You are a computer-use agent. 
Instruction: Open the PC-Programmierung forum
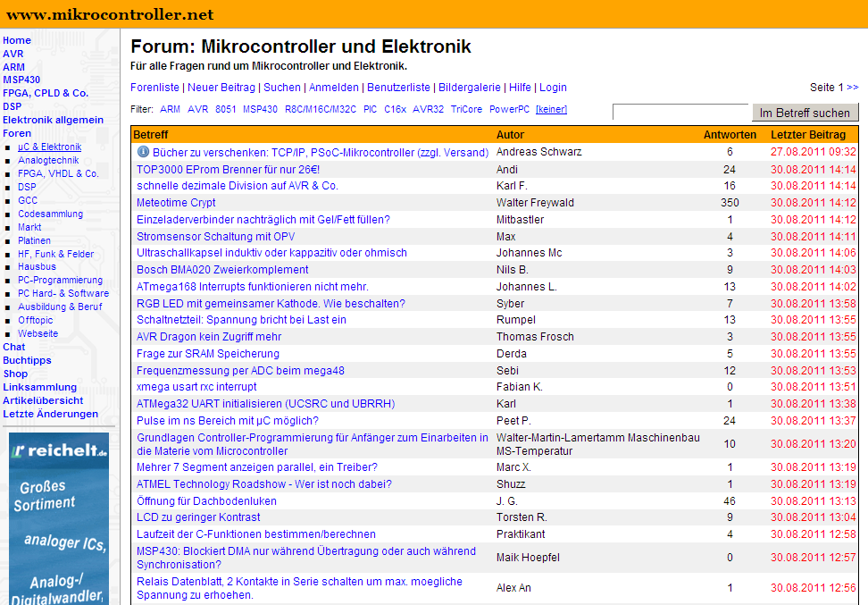[x=61, y=280]
